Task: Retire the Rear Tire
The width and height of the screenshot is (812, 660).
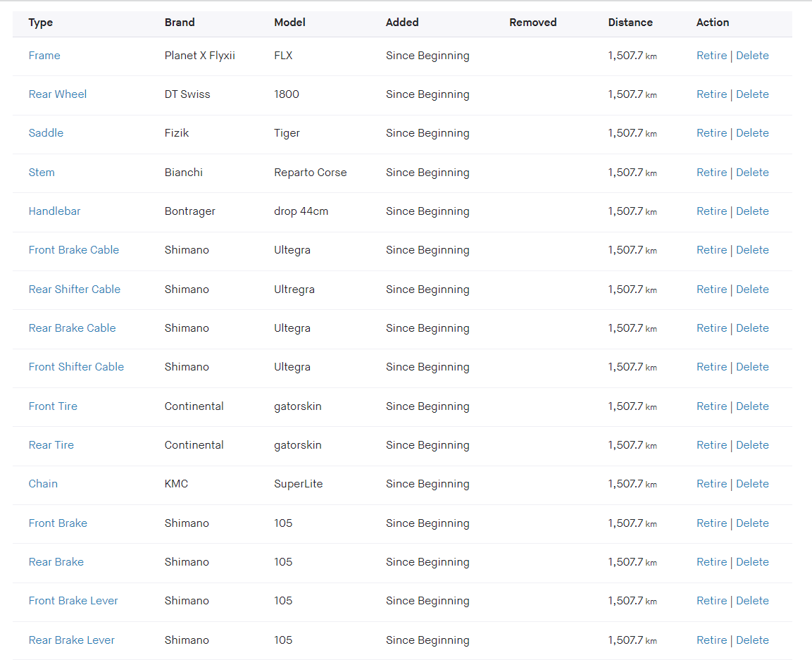Action: (711, 446)
